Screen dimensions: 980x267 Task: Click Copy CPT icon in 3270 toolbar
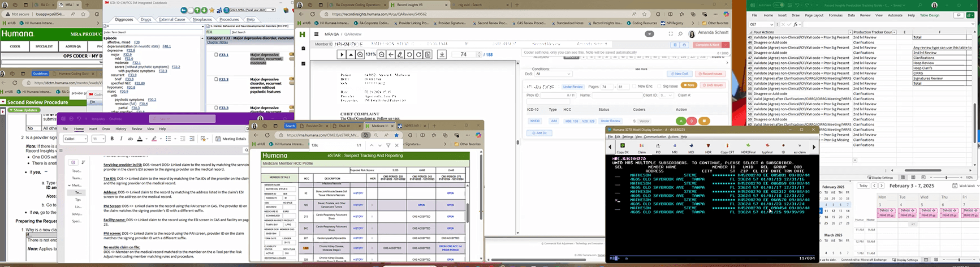tap(727, 148)
